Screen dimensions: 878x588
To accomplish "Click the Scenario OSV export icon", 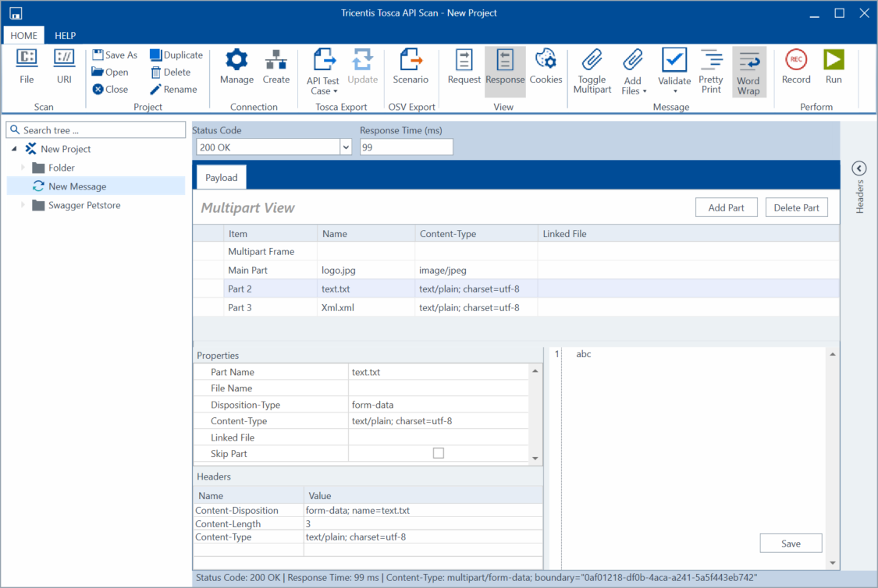I will [x=411, y=60].
